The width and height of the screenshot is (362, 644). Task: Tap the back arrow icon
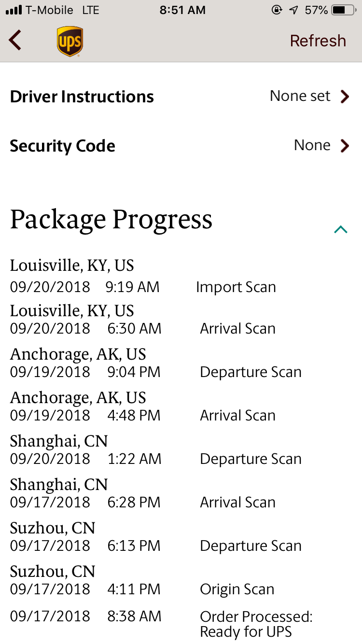15,40
